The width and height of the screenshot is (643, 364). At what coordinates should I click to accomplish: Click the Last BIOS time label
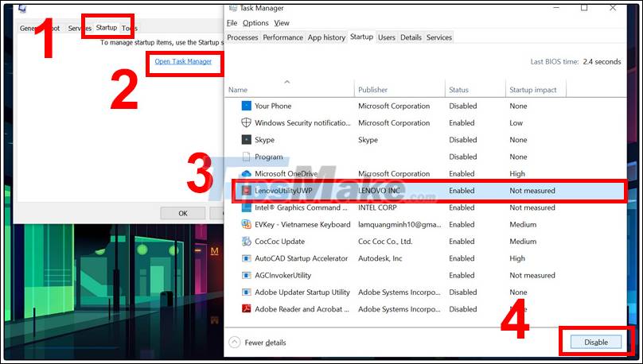coord(555,62)
